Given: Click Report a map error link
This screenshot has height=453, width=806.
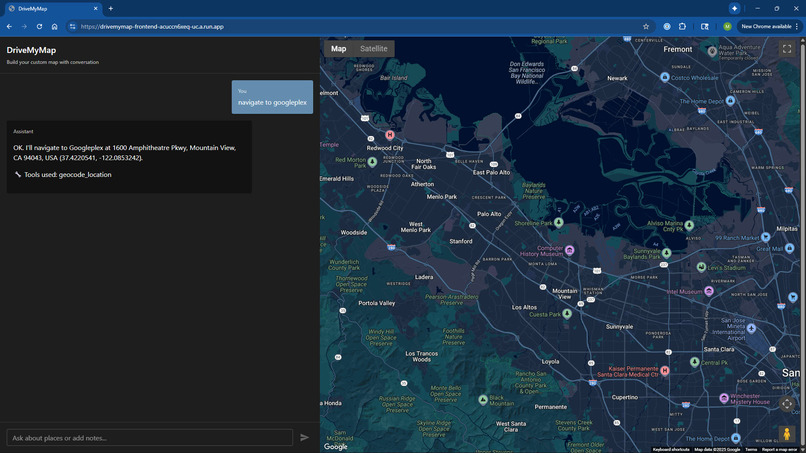Looking at the screenshot, I should coord(779,449).
